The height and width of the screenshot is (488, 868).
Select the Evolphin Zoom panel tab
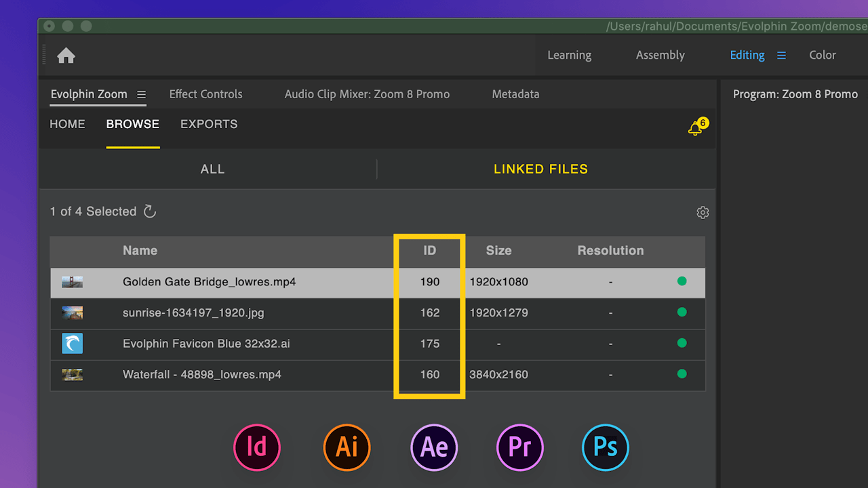(89, 94)
